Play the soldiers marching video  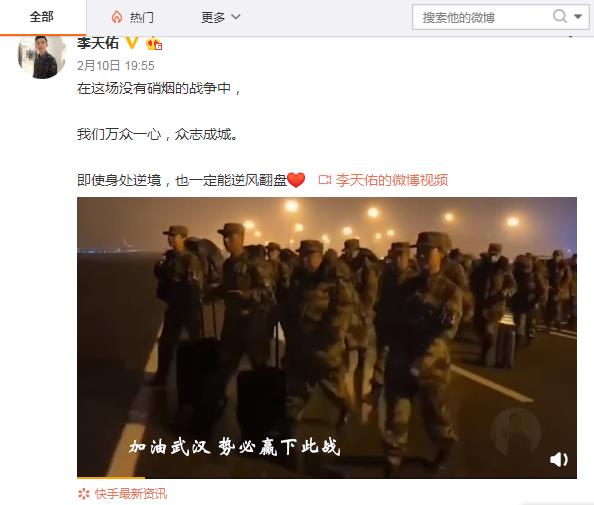click(327, 337)
